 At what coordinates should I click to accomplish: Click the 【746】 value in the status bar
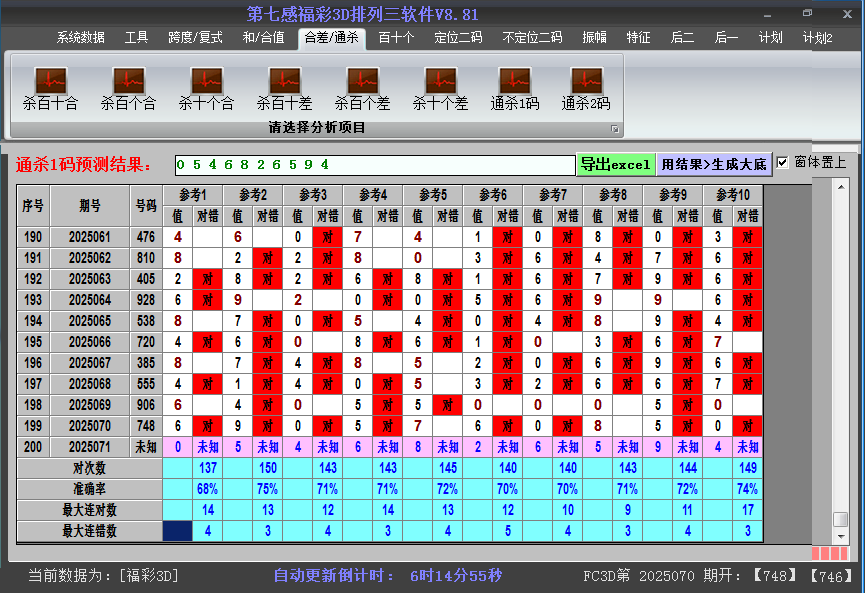point(831,576)
